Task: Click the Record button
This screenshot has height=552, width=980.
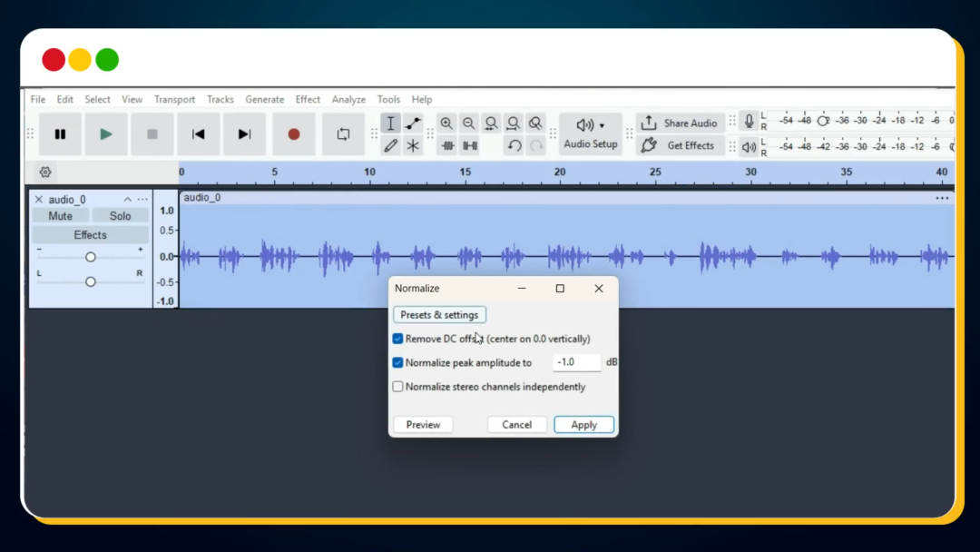Action: [x=293, y=134]
